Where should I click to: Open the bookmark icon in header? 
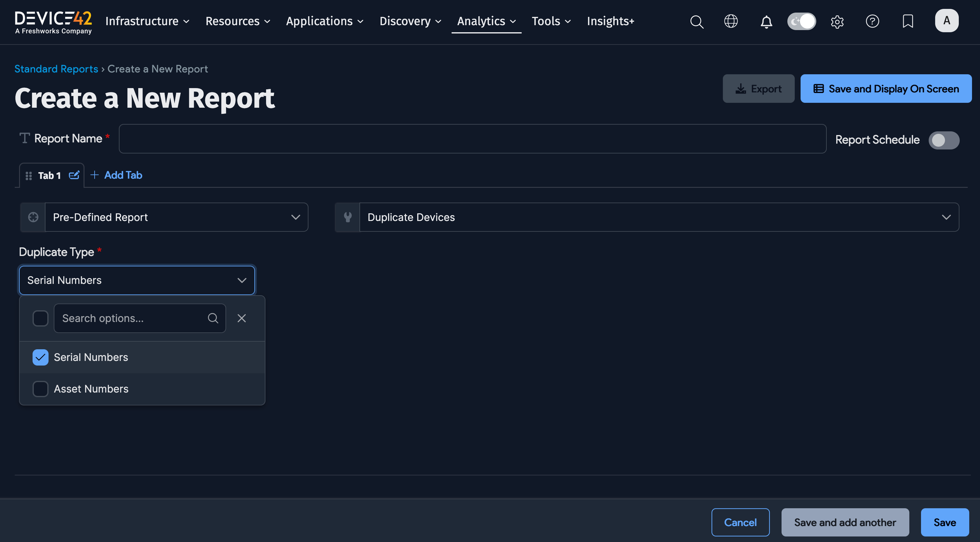[908, 21]
